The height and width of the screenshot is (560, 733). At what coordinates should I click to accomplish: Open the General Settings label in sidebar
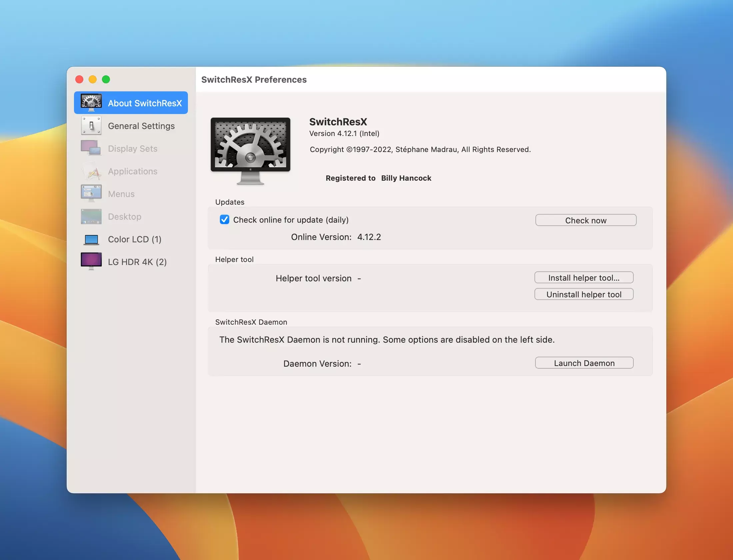[141, 126]
